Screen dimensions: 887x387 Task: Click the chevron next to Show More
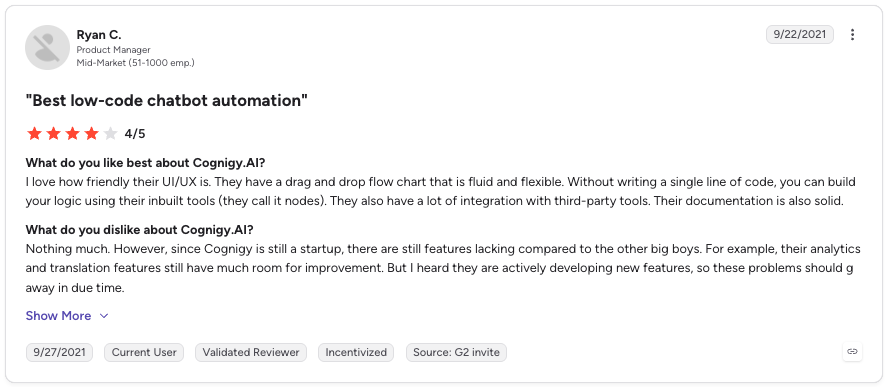click(104, 316)
